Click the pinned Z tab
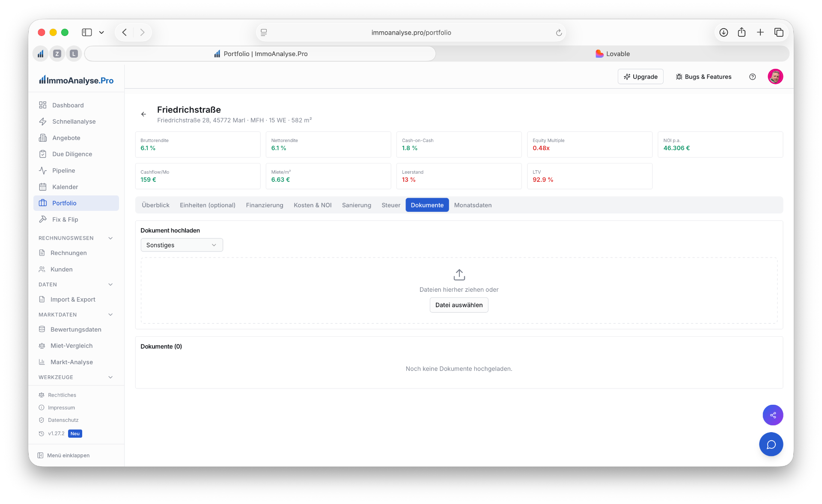822x504 pixels. pyautogui.click(x=57, y=54)
